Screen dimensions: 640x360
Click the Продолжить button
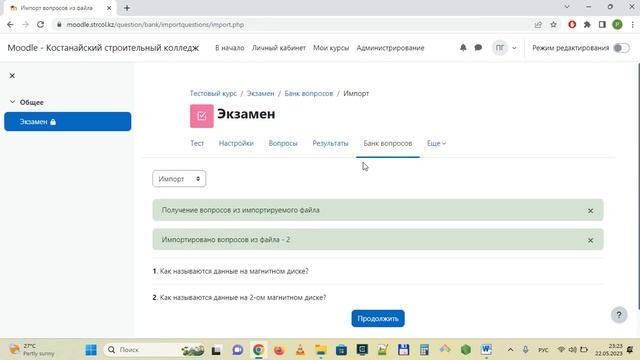tap(378, 318)
